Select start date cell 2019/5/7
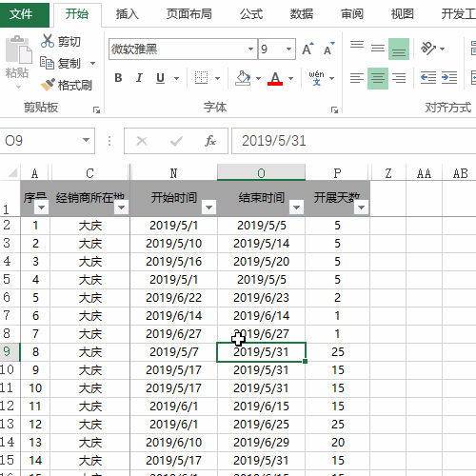The width and height of the screenshot is (476, 476). point(173,351)
